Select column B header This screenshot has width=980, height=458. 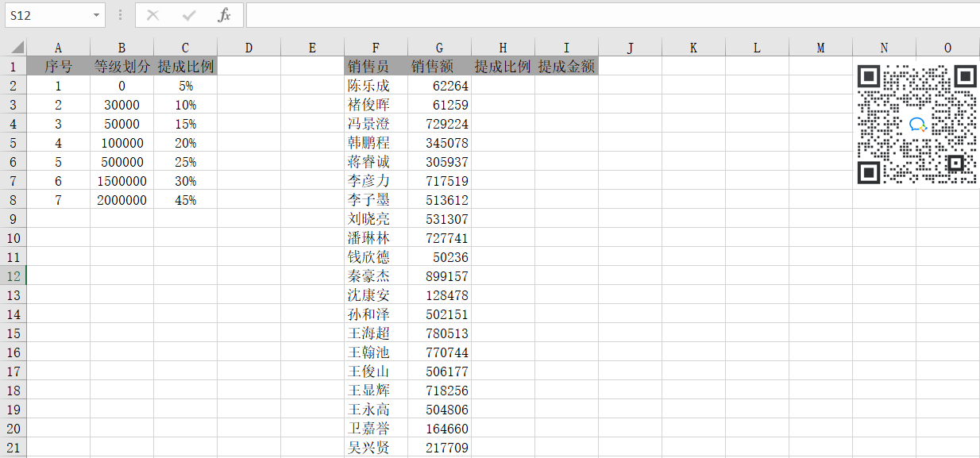[x=122, y=48]
